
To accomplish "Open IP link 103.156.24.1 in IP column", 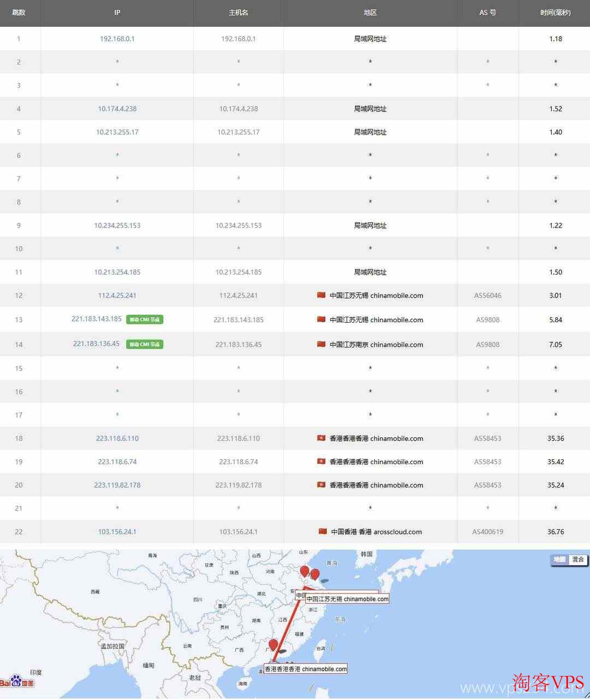I will tap(117, 532).
